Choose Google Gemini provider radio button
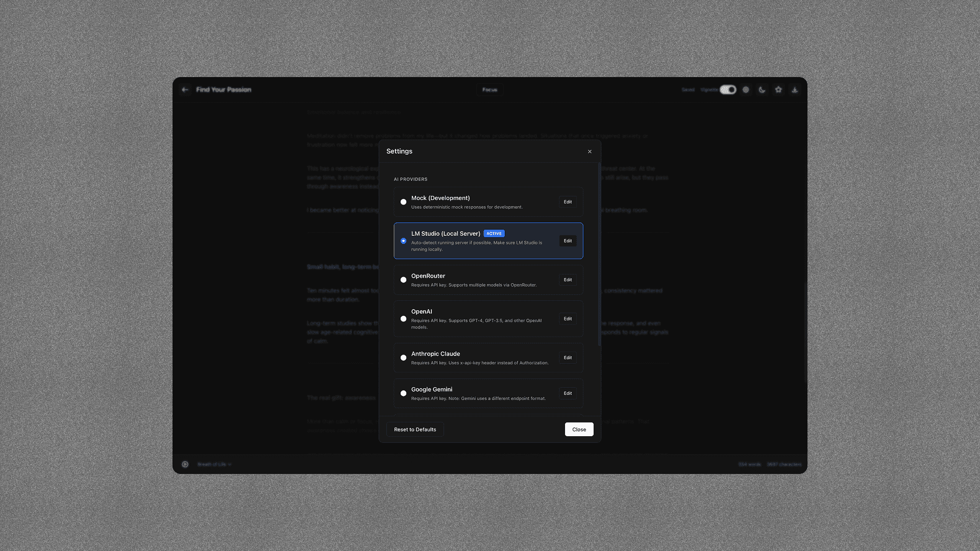The image size is (980, 551). point(403,393)
